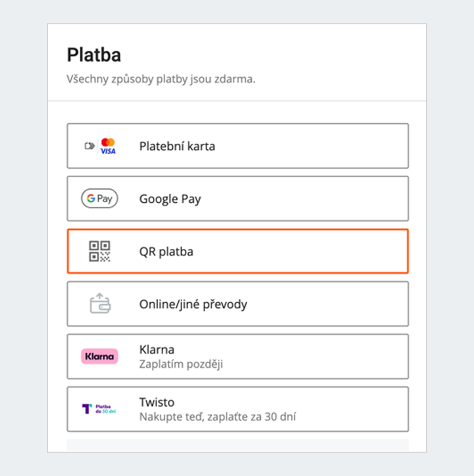Viewport: 474px width, 476px height.
Task: Click 'Nakupte teď, zaplaťte za 30 dní' text
Action: coord(218,416)
